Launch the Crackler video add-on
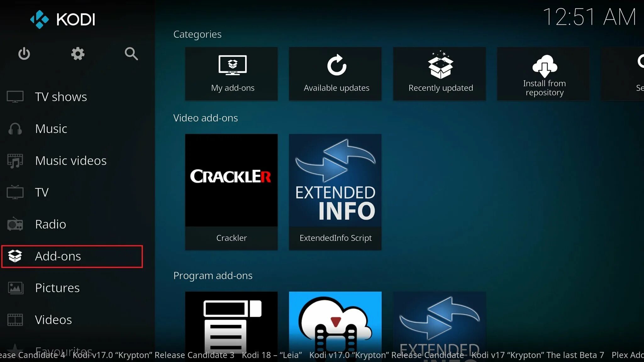Image resolution: width=644 pixels, height=362 pixels. click(231, 192)
